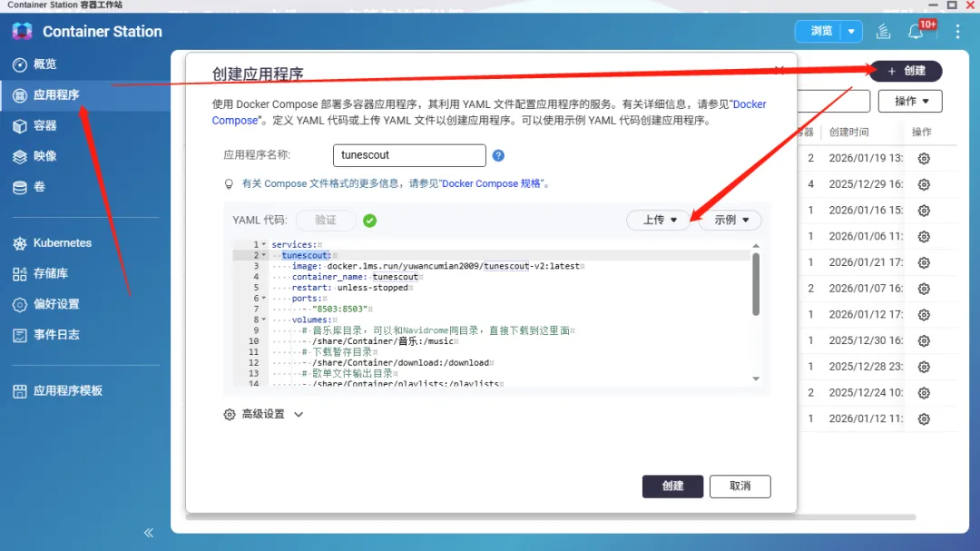The height and width of the screenshot is (551, 980).
Task: Click the 存储库 grid icon
Action: 20,274
